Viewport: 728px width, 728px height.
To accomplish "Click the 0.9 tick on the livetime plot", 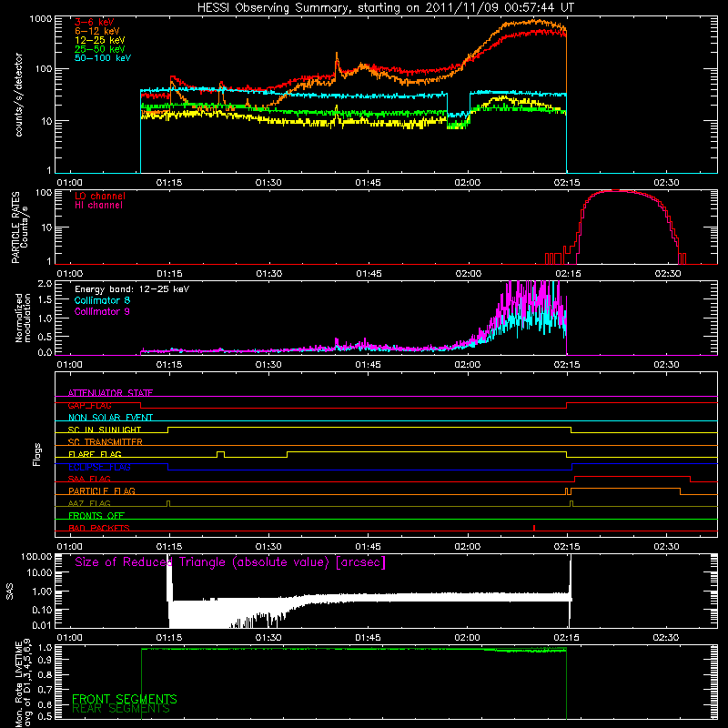I will click(45, 661).
